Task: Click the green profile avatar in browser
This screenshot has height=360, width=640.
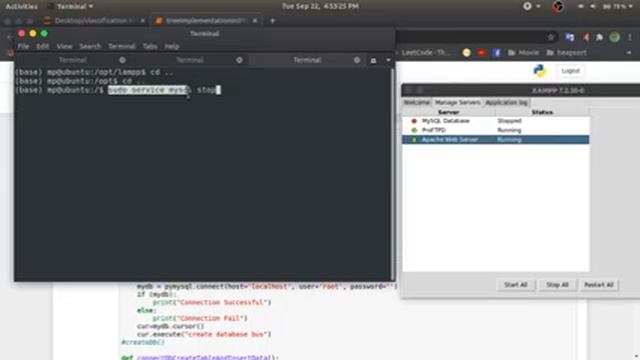Action: click(x=615, y=37)
